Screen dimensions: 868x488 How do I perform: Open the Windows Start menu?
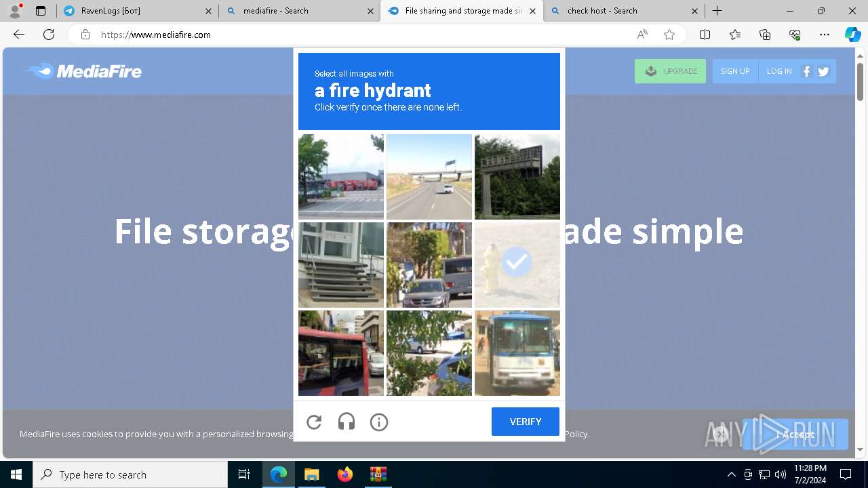[16, 474]
